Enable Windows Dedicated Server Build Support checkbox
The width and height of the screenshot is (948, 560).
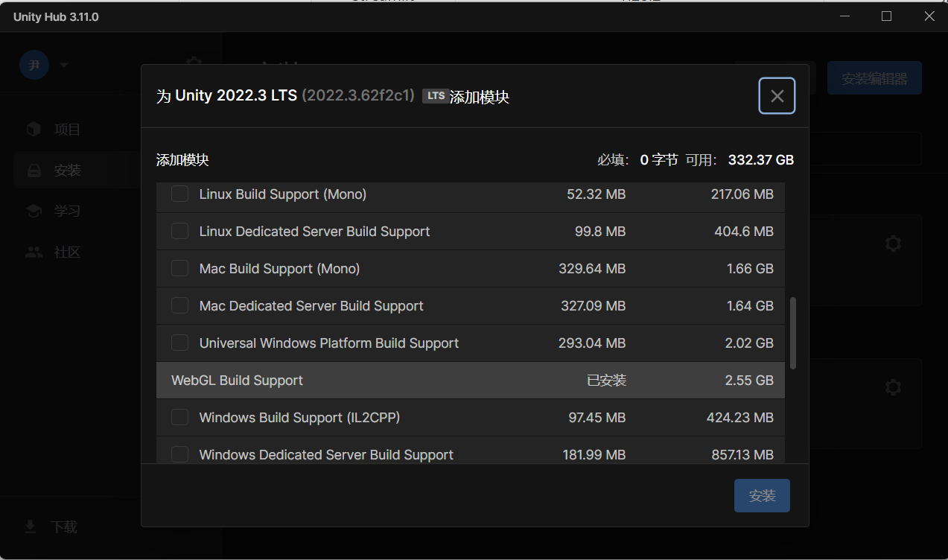(179, 454)
